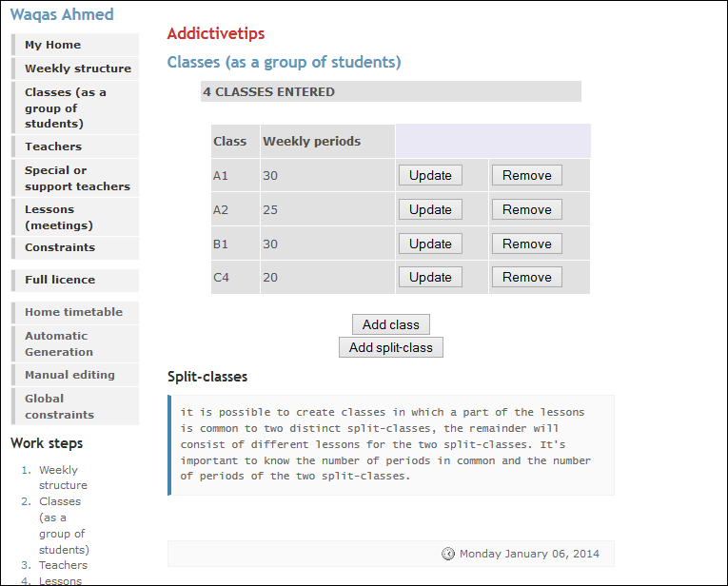Viewport: 728px width, 586px height.
Task: Open Weekly structure link under Work steps
Action: [63, 478]
